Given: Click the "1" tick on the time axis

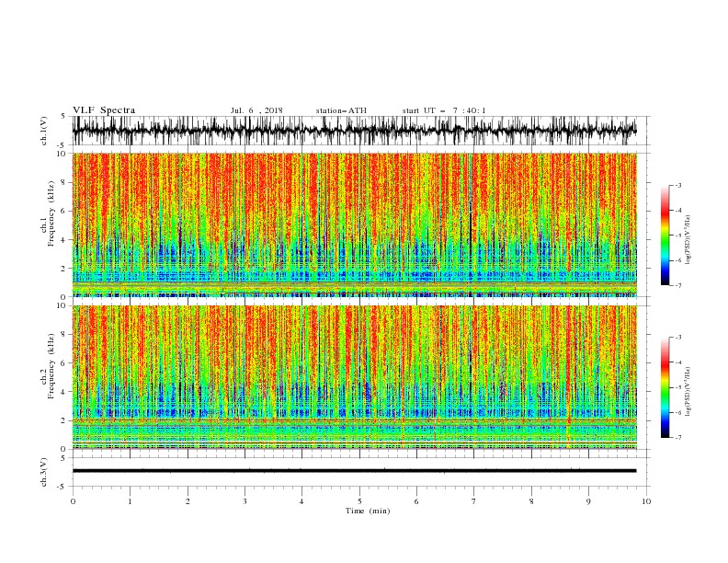Looking at the screenshot, I should click(x=130, y=501).
